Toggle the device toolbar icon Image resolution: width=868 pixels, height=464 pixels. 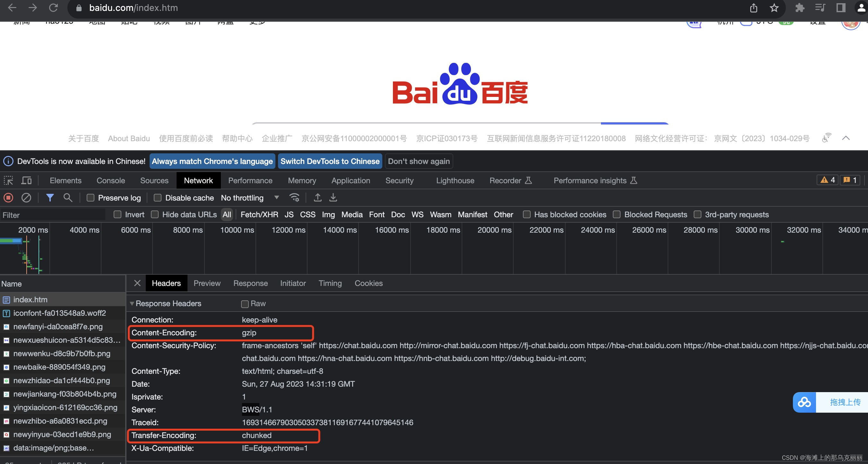(26, 180)
